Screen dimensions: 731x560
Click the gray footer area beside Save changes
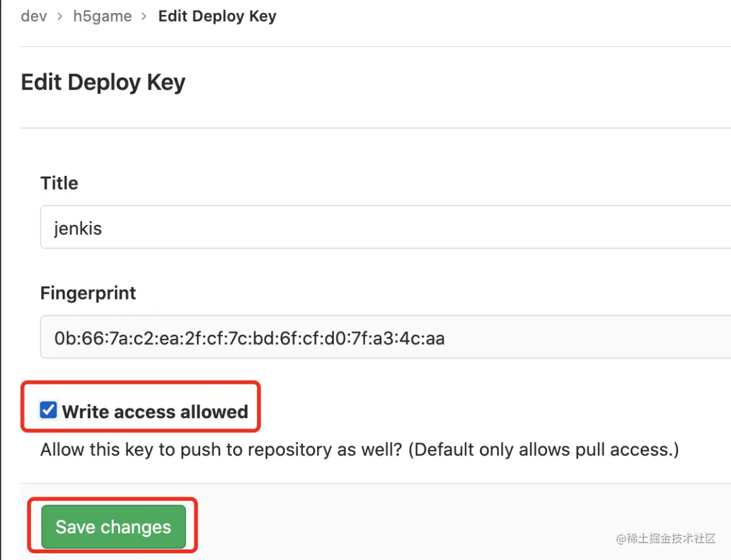[x=404, y=525]
